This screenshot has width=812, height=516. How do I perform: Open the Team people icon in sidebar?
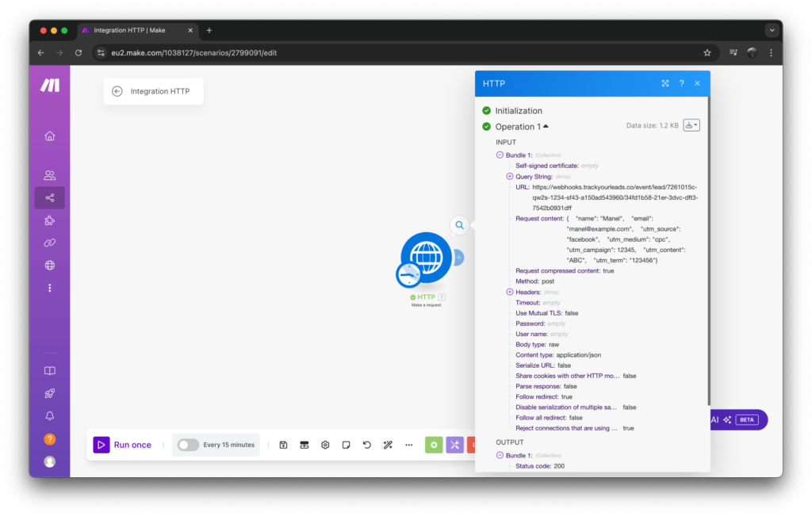pyautogui.click(x=50, y=175)
